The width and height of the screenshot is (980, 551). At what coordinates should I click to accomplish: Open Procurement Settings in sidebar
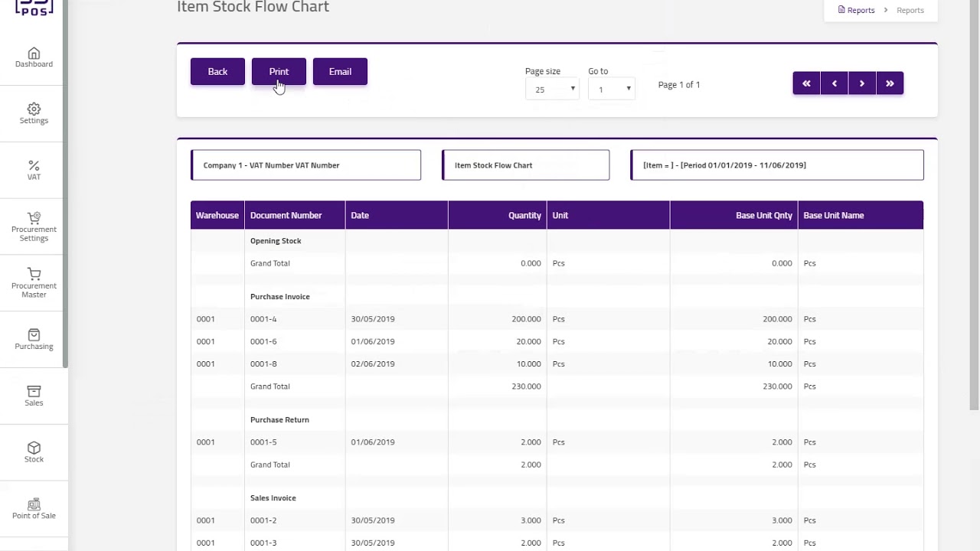coord(34,227)
